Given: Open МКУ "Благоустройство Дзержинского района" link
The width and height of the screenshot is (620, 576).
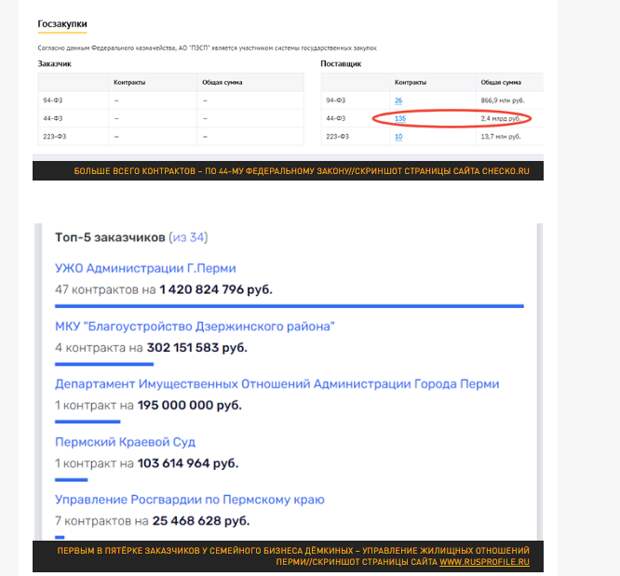Looking at the screenshot, I should pos(195,326).
